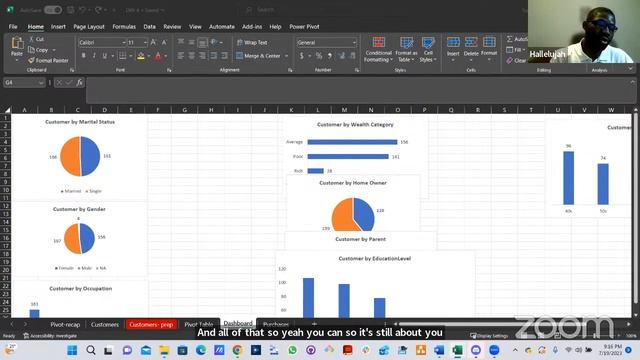Toggle Underline formatting

click(x=104, y=56)
